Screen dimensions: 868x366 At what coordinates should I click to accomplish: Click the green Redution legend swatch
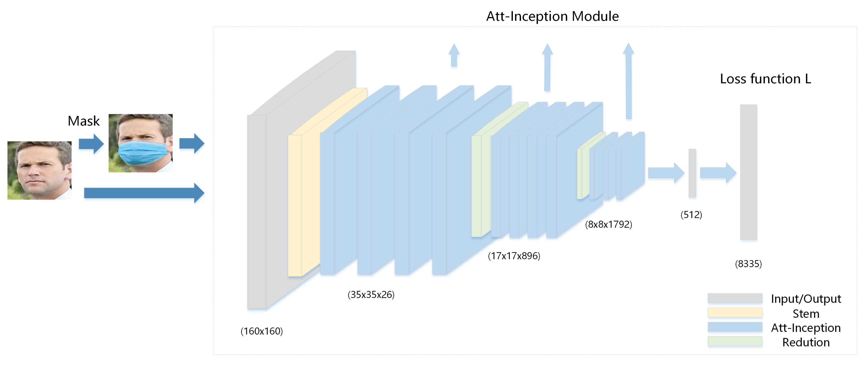735,342
